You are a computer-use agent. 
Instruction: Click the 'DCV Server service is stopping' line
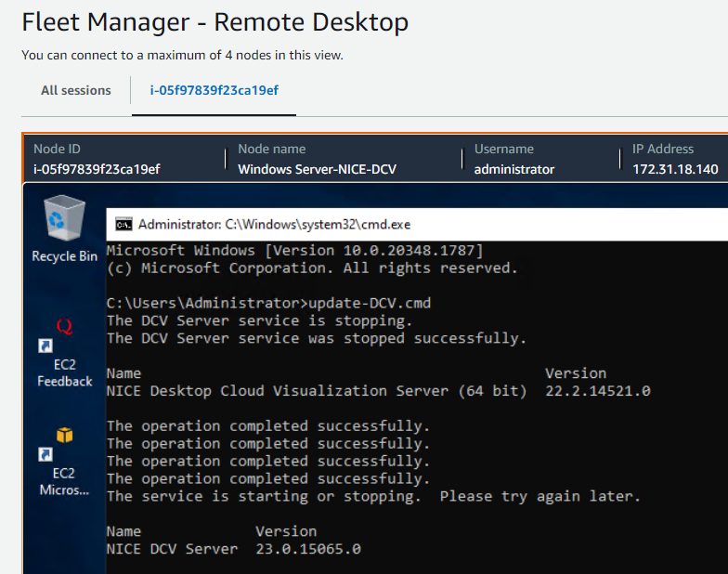point(259,321)
